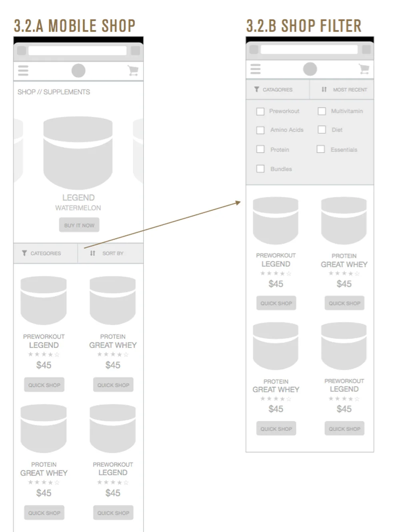Click round logo in Shop Filter header
Image resolution: width=400 pixels, height=532 pixels.
[x=310, y=69]
